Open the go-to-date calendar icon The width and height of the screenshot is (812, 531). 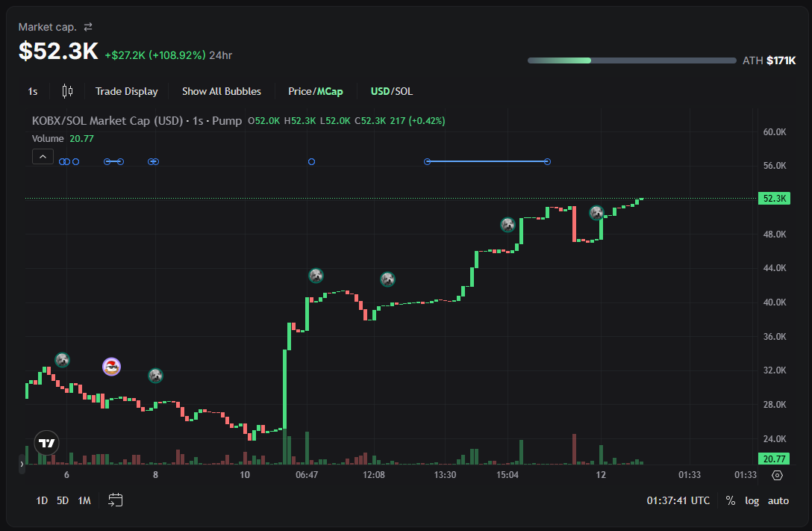click(x=115, y=500)
